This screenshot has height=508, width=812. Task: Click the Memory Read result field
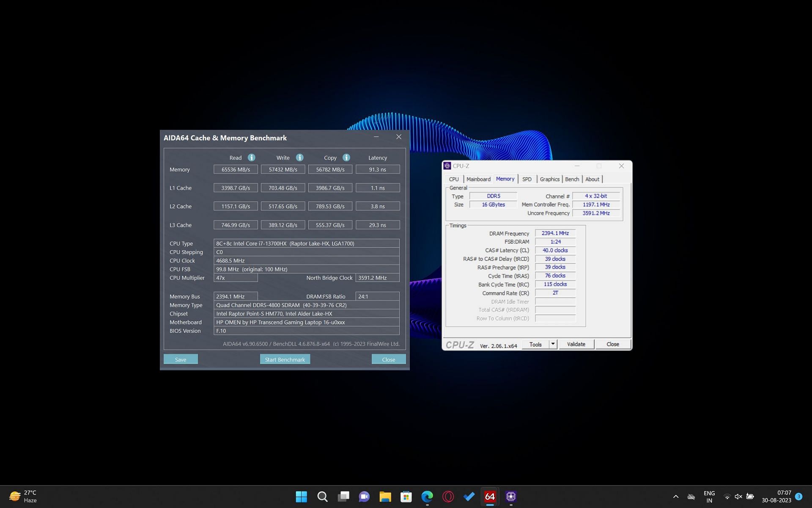pos(236,169)
